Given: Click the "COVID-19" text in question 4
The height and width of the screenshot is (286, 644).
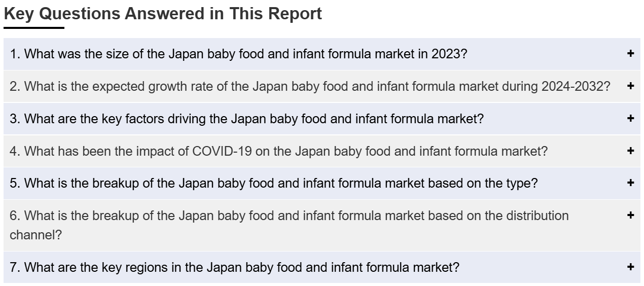Looking at the screenshot, I should [x=223, y=151].
